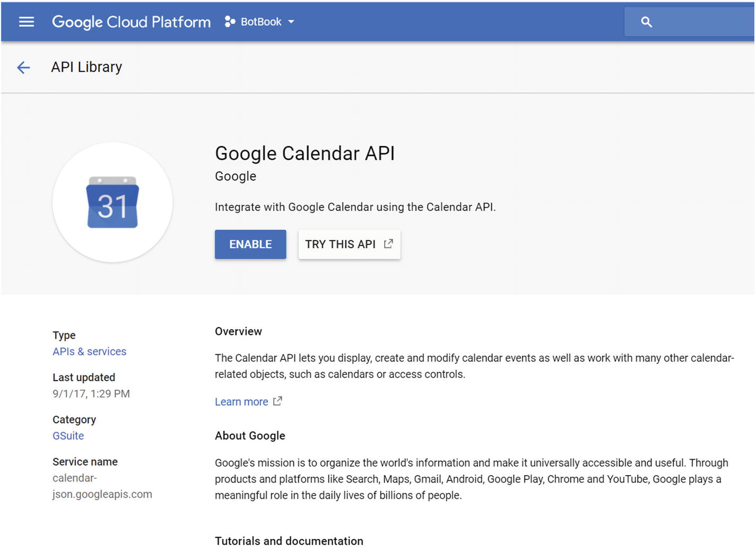Click the BotBook project hexagon icon

tap(230, 22)
